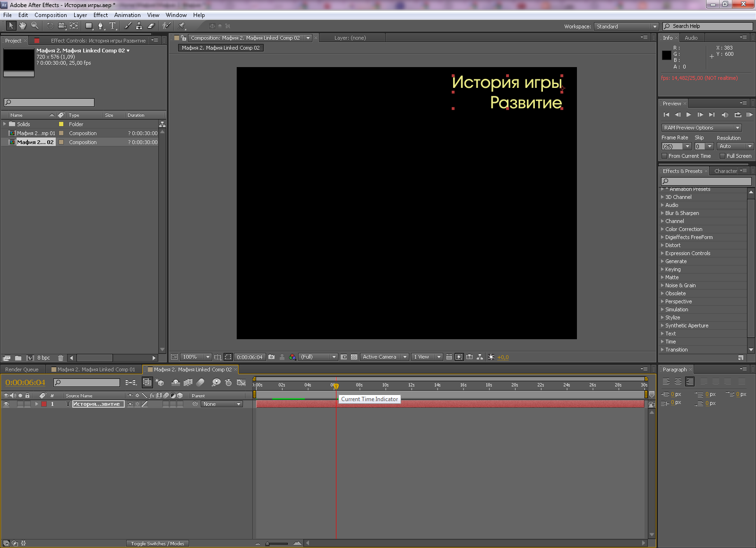This screenshot has height=548, width=756.
Task: Select the Hand tool
Action: 22,26
